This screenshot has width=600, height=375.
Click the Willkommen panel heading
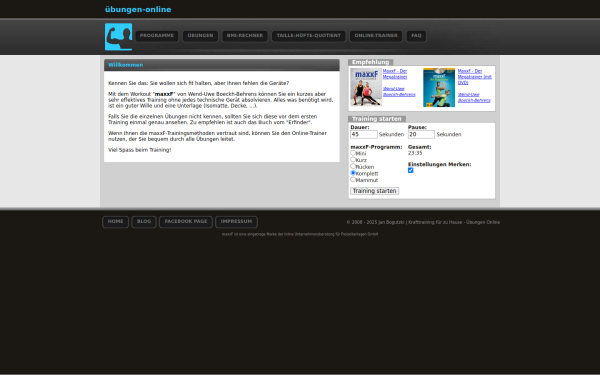click(x=126, y=65)
